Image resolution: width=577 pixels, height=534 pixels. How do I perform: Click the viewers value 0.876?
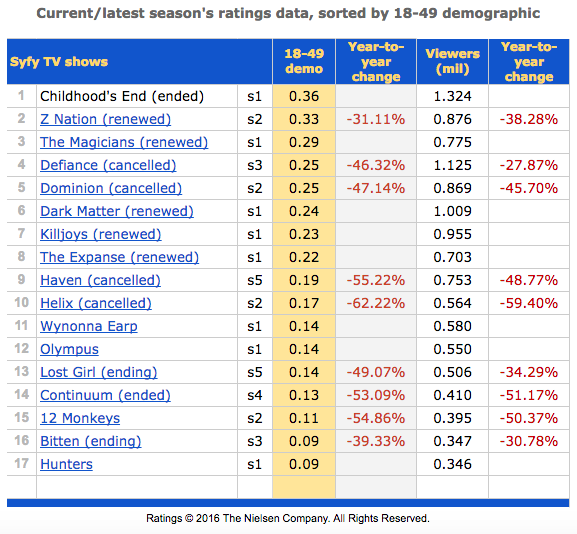(x=453, y=119)
